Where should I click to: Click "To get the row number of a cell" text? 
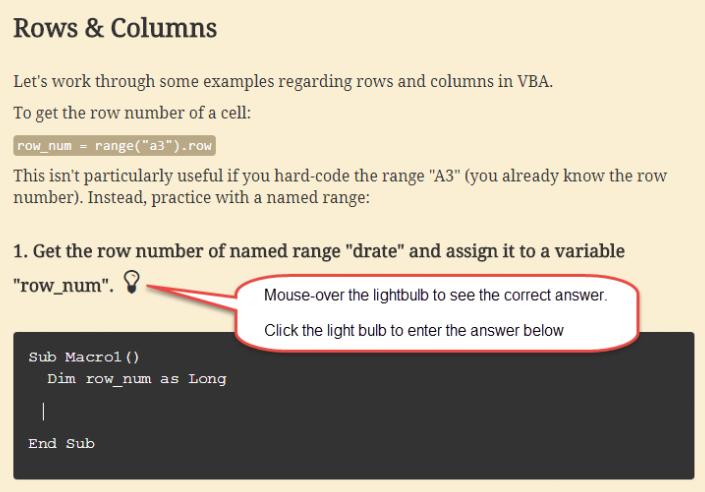click(x=131, y=113)
